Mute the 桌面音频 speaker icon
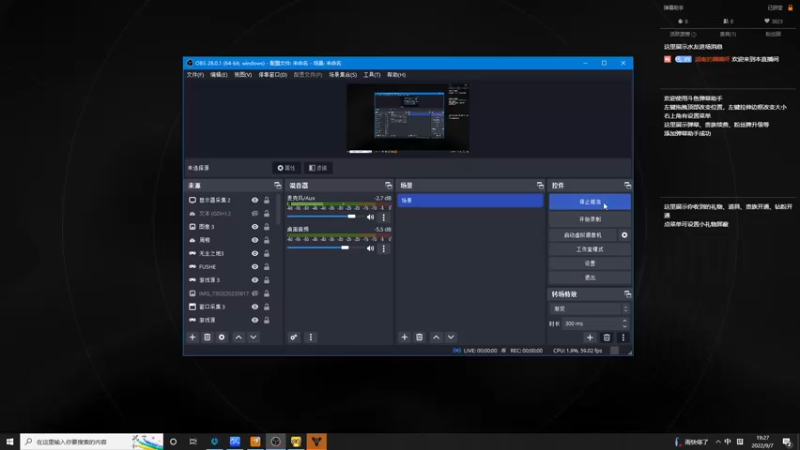Image resolution: width=800 pixels, height=450 pixels. [x=370, y=248]
